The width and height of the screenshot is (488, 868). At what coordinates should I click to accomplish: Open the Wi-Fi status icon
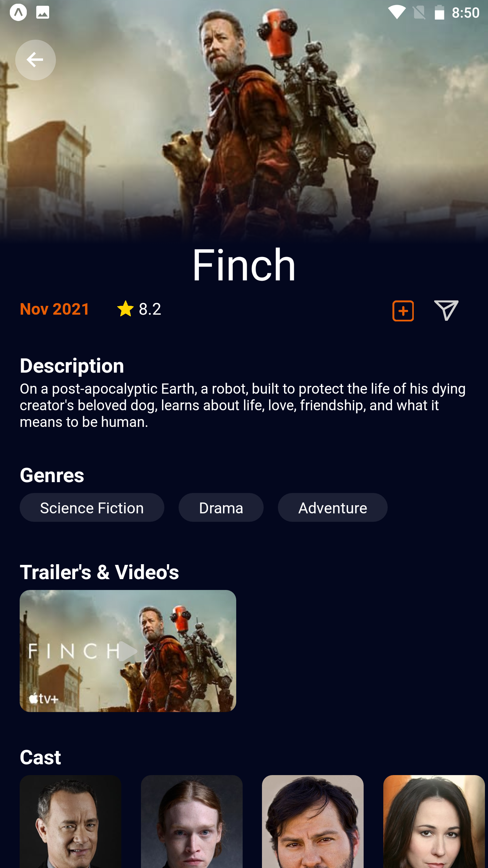[397, 13]
